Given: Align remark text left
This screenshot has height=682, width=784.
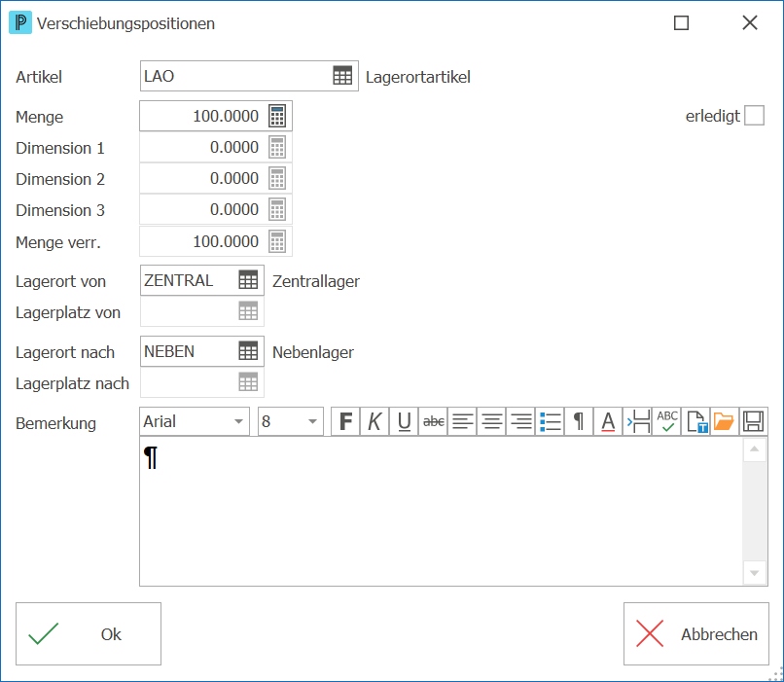Looking at the screenshot, I should [x=462, y=421].
